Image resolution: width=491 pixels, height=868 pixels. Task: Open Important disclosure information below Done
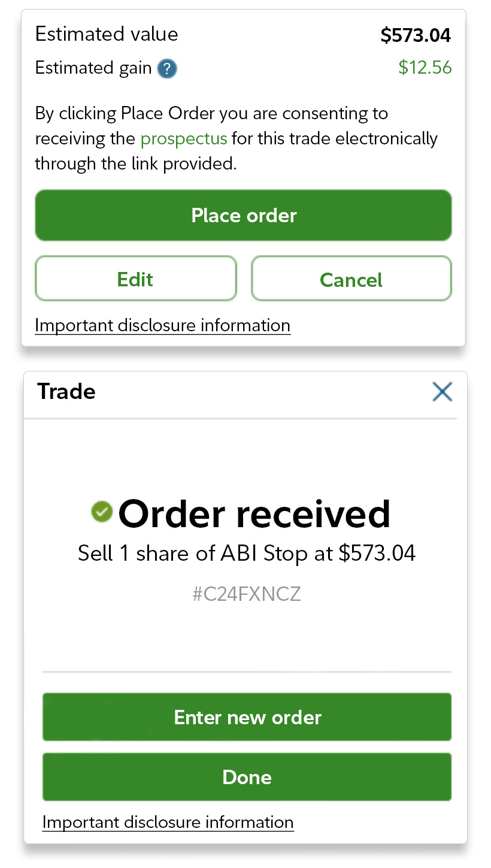click(168, 822)
